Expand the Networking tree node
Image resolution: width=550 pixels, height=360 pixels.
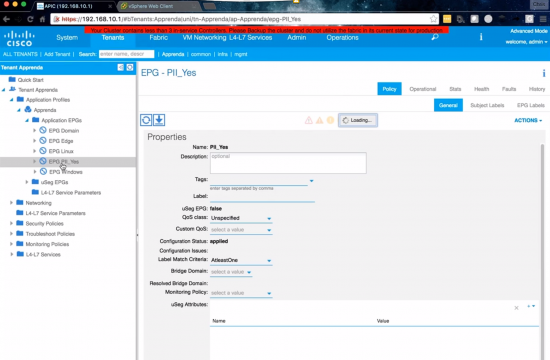point(11,202)
